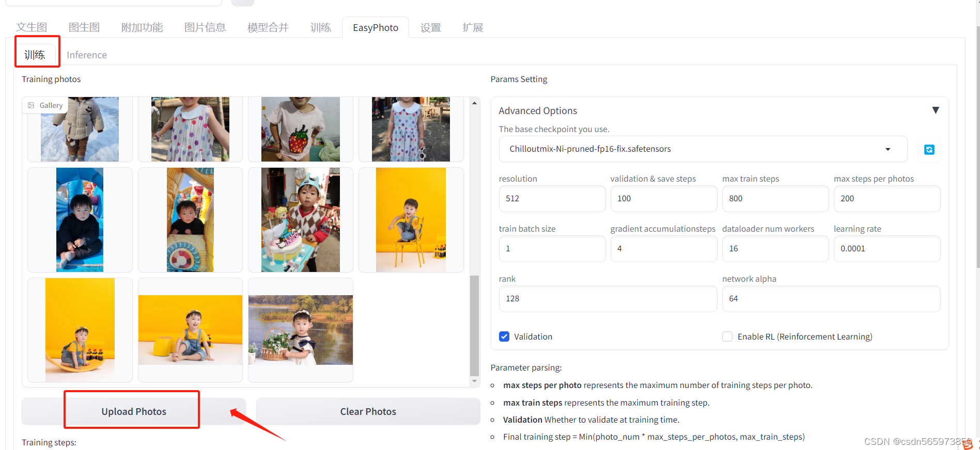Click the learning rate field
This screenshot has width=980, height=450.
pos(887,249)
